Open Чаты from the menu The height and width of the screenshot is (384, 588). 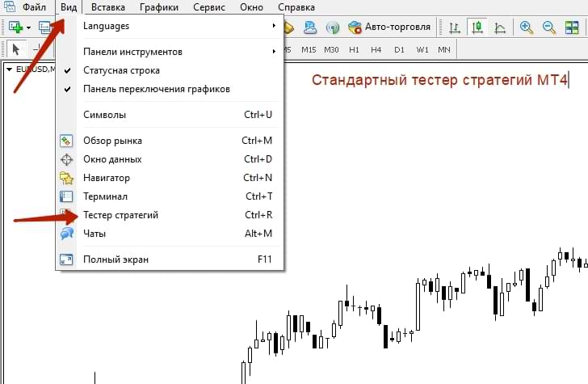click(x=170, y=234)
